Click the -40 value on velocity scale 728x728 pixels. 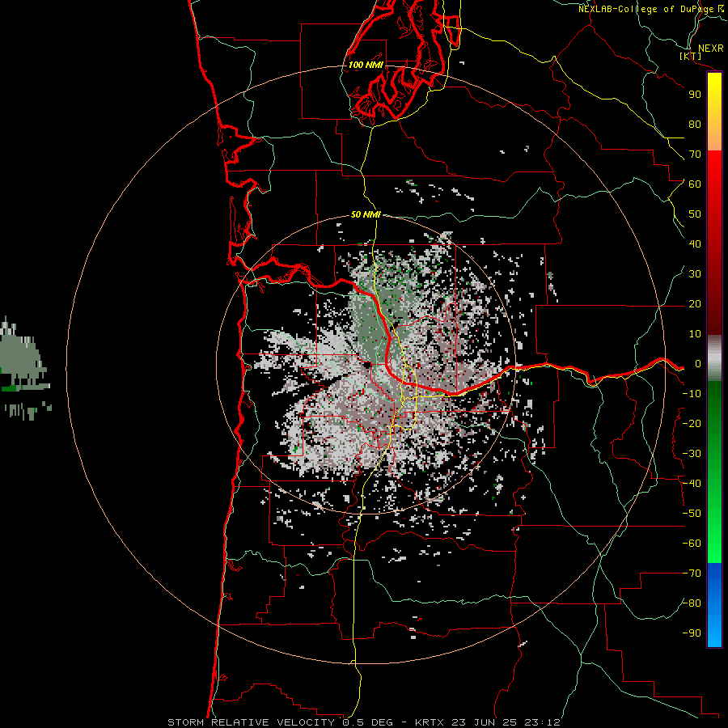tap(692, 484)
